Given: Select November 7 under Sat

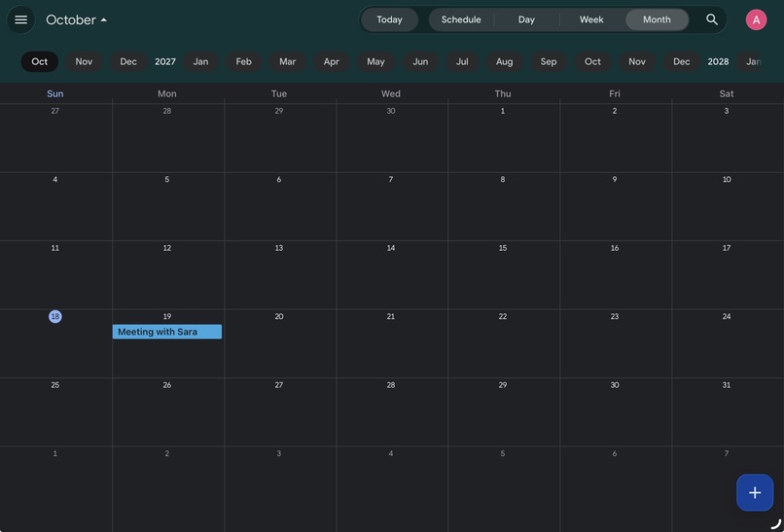Looking at the screenshot, I should point(727,453).
